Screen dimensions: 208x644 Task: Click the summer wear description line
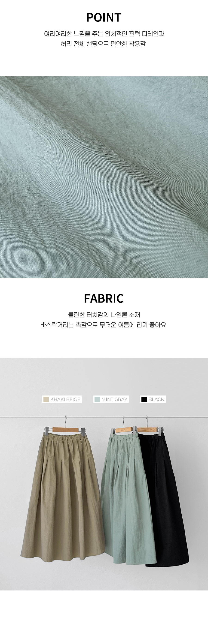pyautogui.click(x=103, y=325)
